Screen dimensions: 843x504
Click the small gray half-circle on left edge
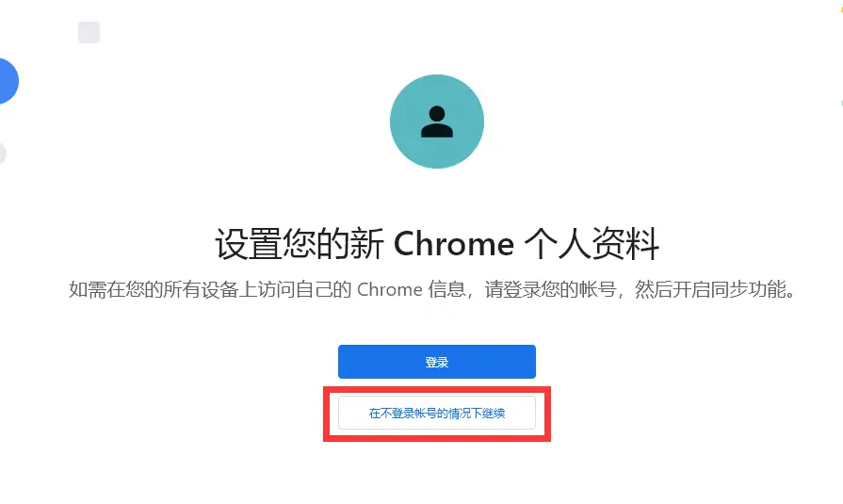pos(3,154)
